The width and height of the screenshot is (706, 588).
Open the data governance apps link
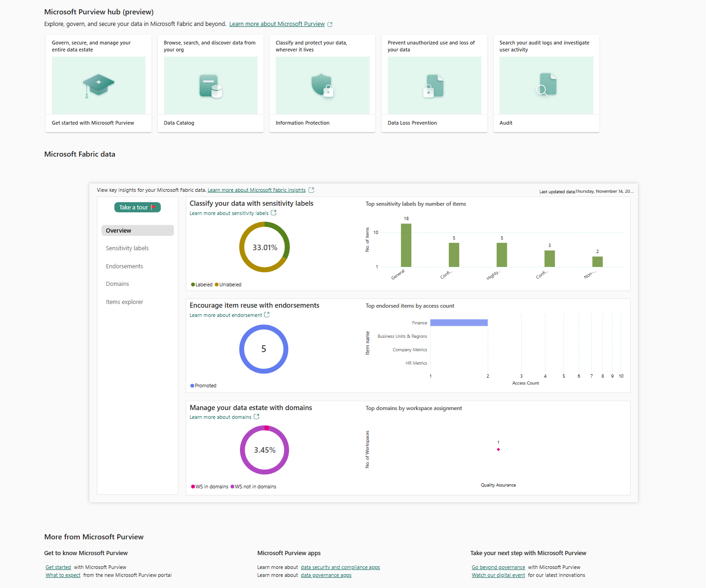(x=326, y=575)
